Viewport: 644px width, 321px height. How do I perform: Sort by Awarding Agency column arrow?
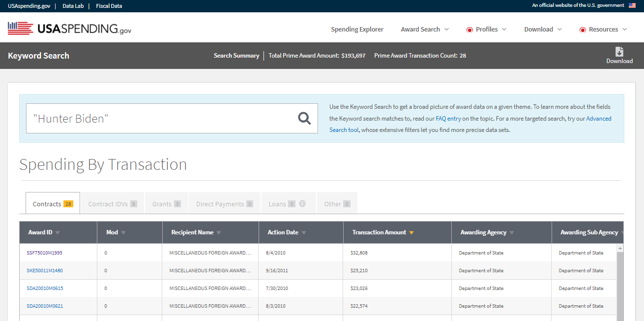coord(512,233)
